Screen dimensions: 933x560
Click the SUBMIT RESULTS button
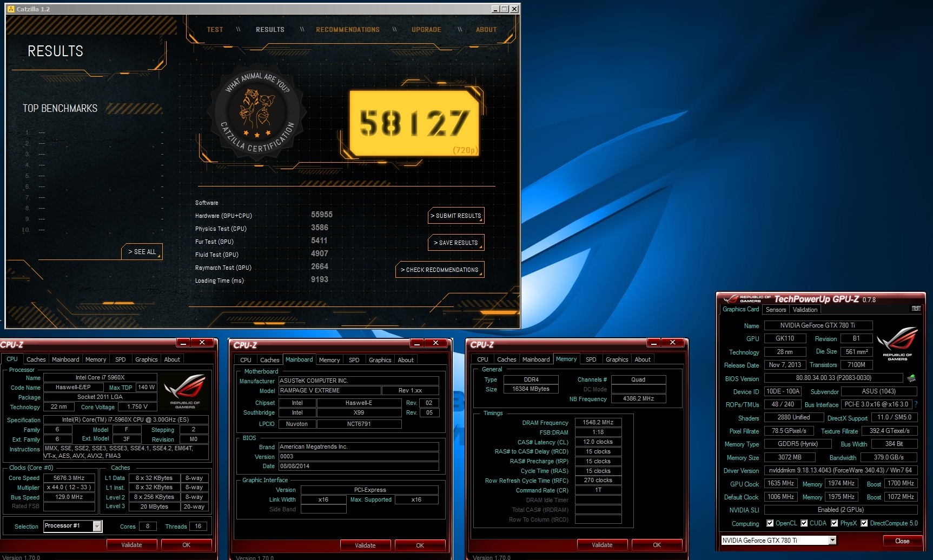[456, 216]
